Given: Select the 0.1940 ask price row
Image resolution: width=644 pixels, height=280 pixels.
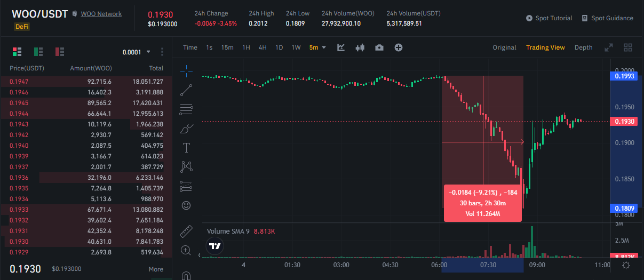Looking at the screenshot, I should pyautogui.click(x=86, y=146).
